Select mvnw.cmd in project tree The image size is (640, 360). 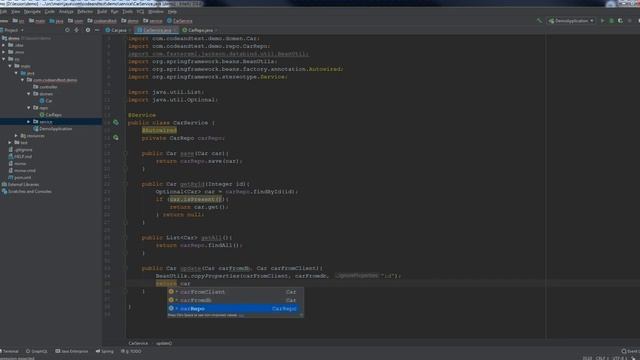pyautogui.click(x=22, y=171)
